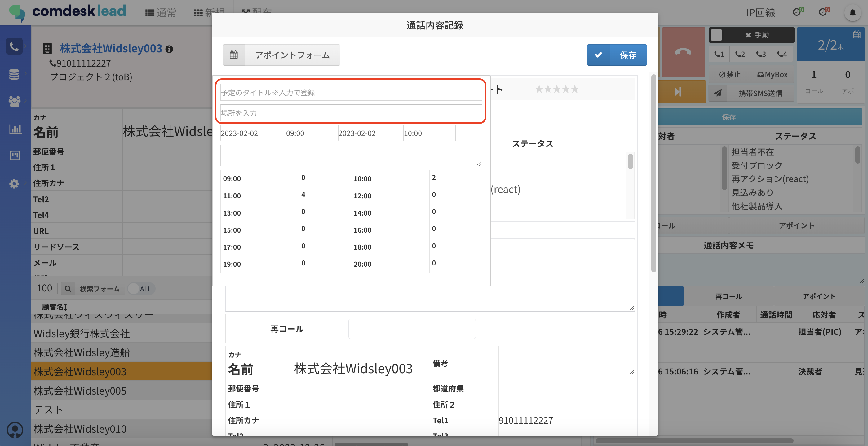Open the start date 2023-02-02 picker
The height and width of the screenshot is (446, 868).
(253, 133)
